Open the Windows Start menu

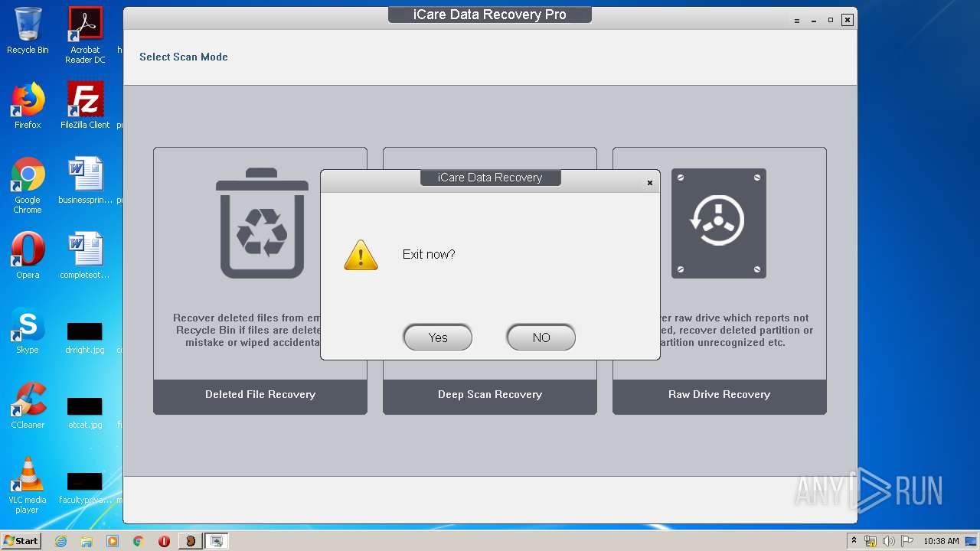21,540
